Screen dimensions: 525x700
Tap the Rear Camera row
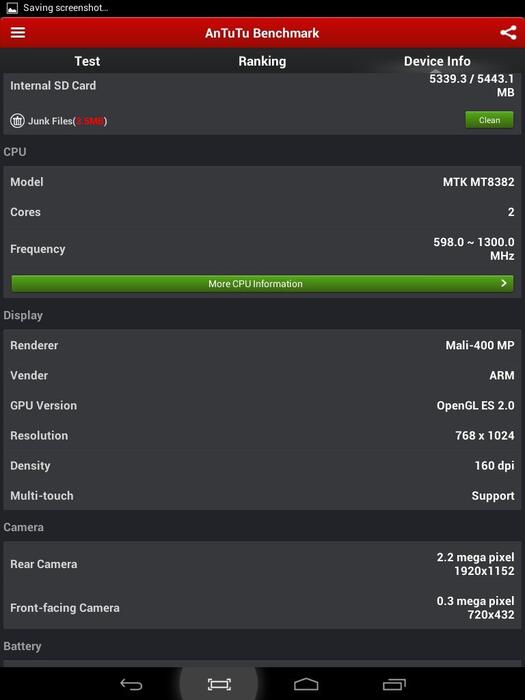tap(262, 564)
